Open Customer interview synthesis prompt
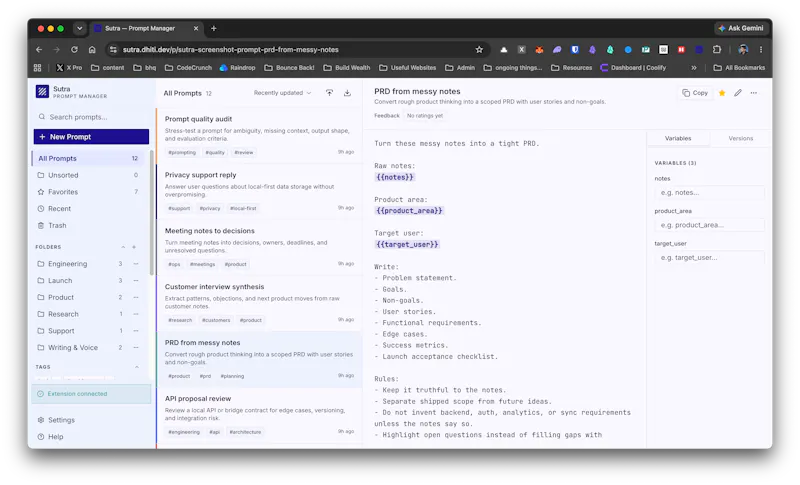This screenshot has width=800, height=485. pos(259,303)
